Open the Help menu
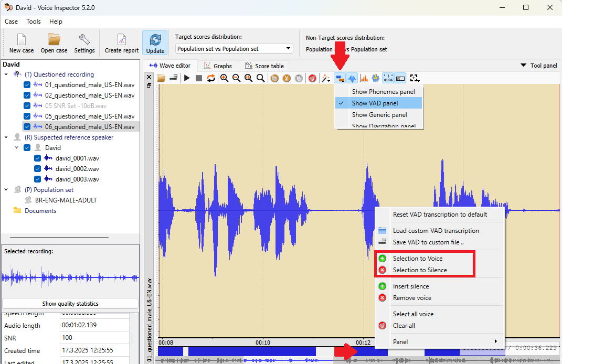604x364 pixels. point(56,22)
